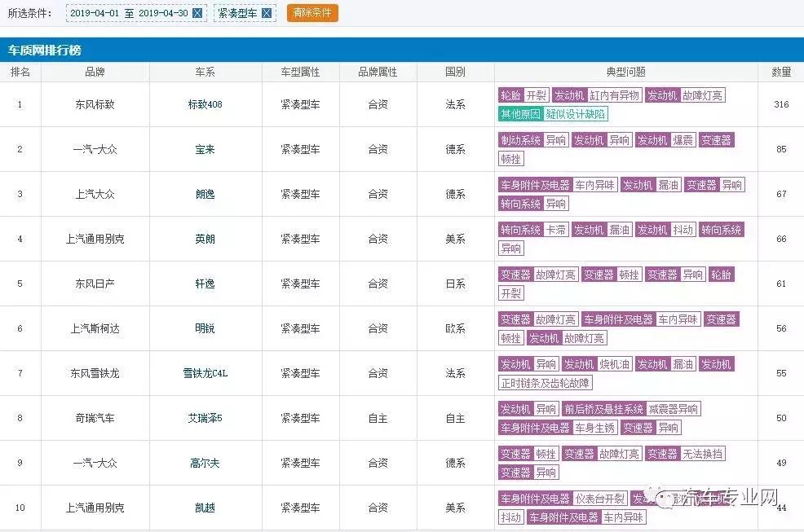Open the 雪铁龙C4L car series link

[x=205, y=373]
